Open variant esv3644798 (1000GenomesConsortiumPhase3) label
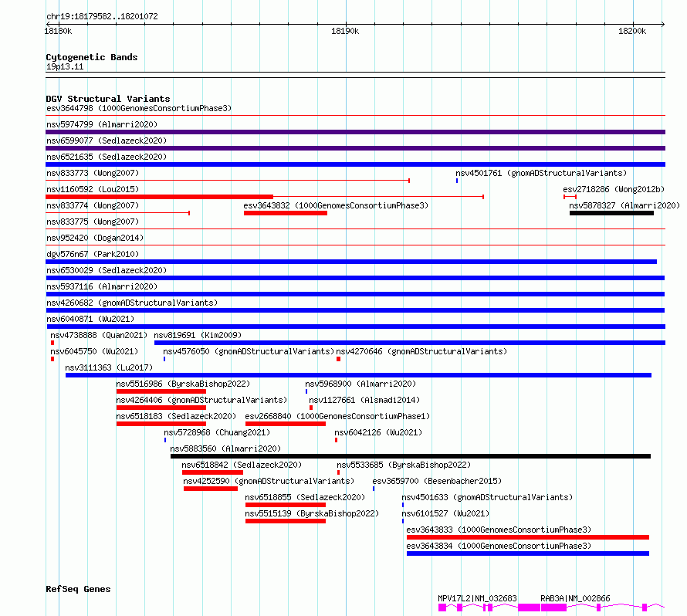 (139, 108)
